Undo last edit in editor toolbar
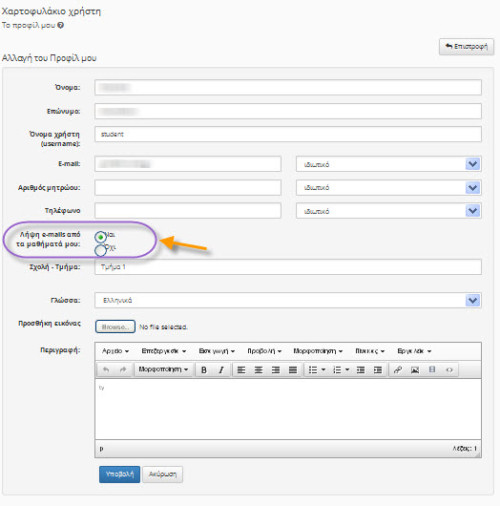The width and height of the screenshot is (500, 506). [106, 370]
